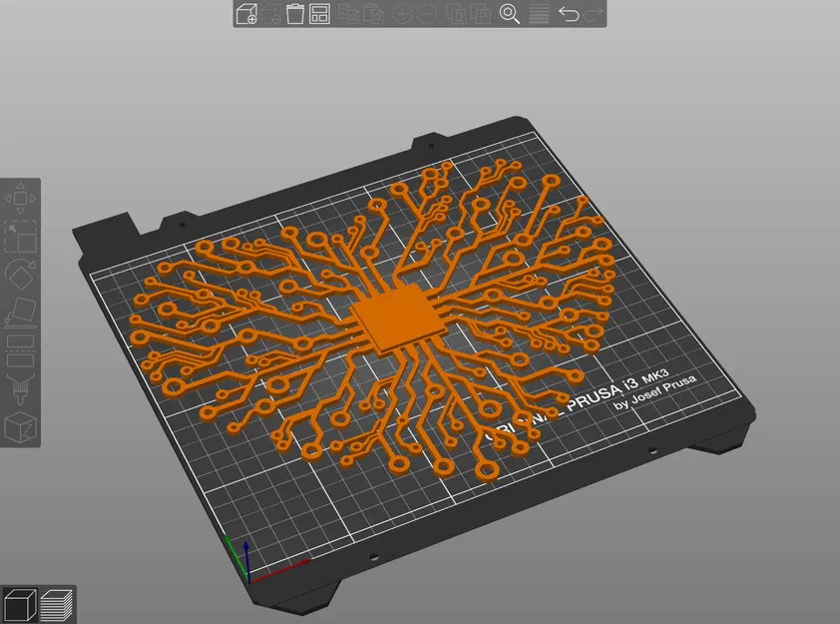Click the Split to parts icon

pyautogui.click(x=481, y=13)
